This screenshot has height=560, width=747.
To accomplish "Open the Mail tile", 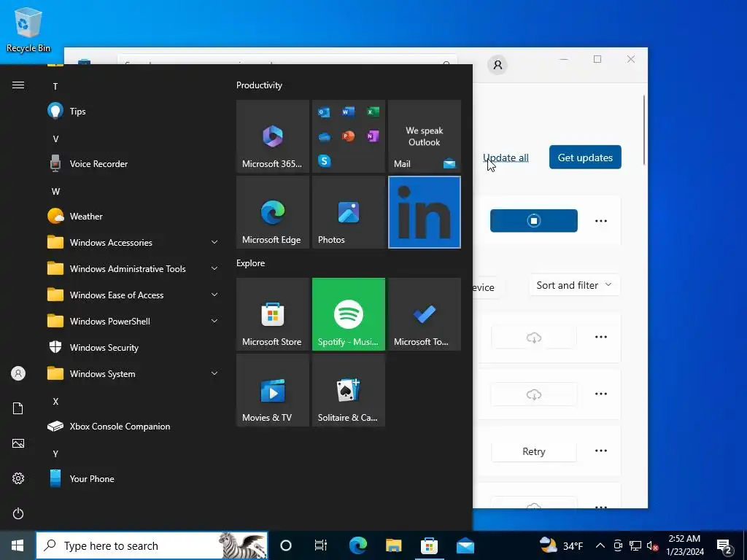I will click(424, 136).
